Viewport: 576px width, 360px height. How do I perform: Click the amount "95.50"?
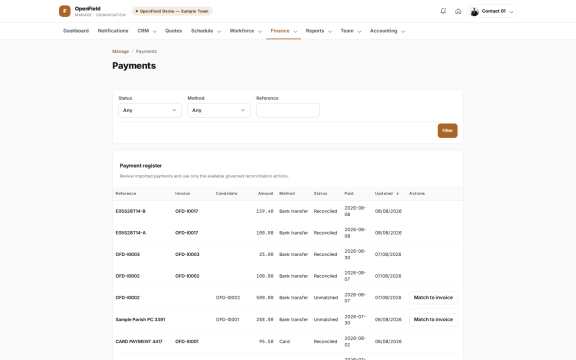[266, 342]
